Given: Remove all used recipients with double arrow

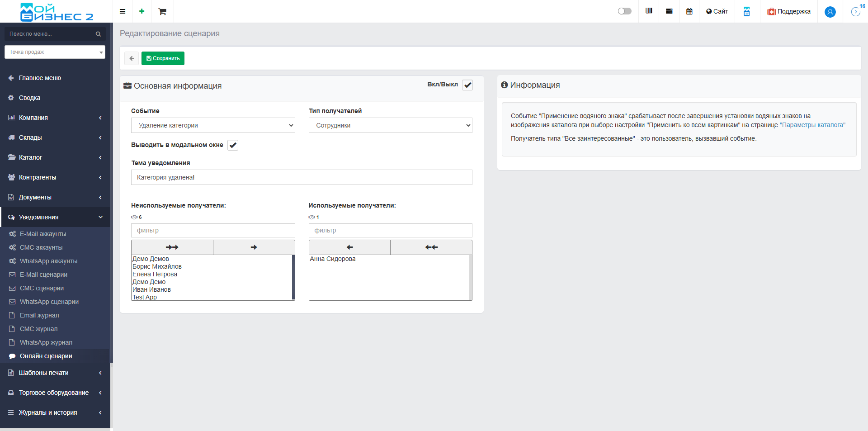Looking at the screenshot, I should [431, 247].
